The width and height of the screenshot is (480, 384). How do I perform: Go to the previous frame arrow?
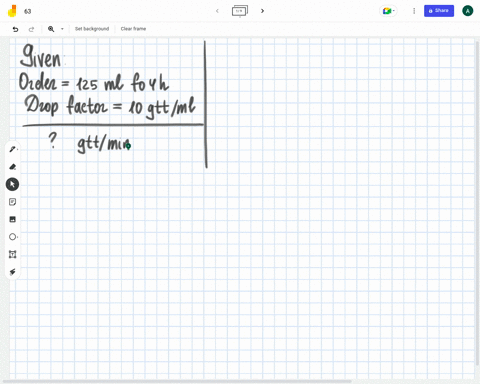(217, 11)
